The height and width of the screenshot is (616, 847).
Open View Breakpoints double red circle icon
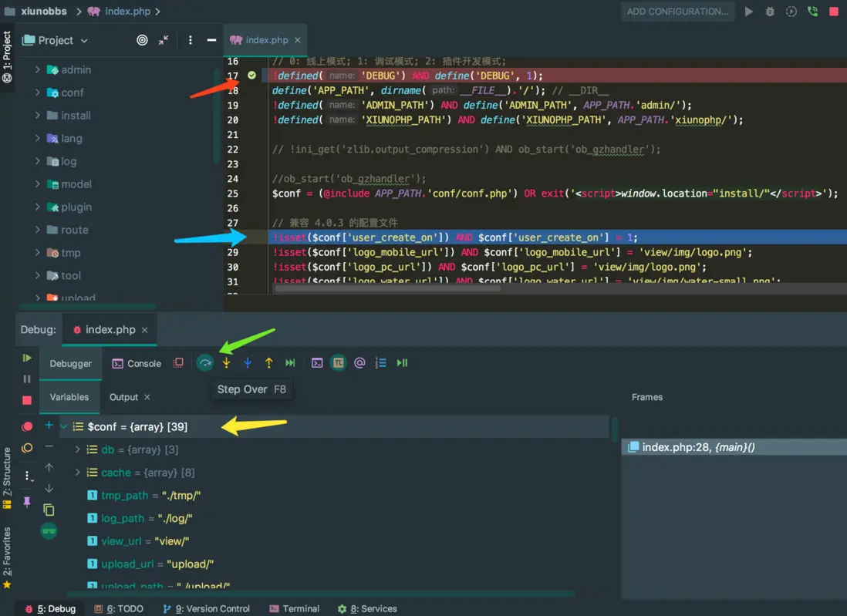pyautogui.click(x=27, y=426)
